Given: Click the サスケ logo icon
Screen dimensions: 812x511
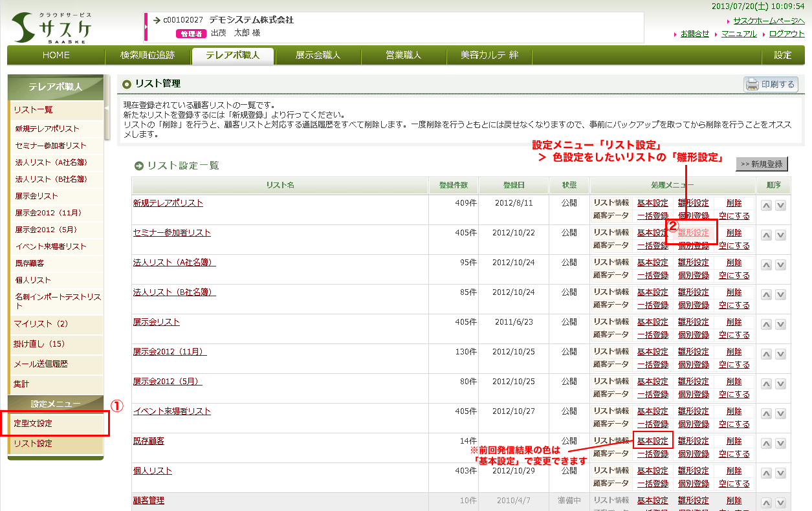Looking at the screenshot, I should [x=52, y=27].
